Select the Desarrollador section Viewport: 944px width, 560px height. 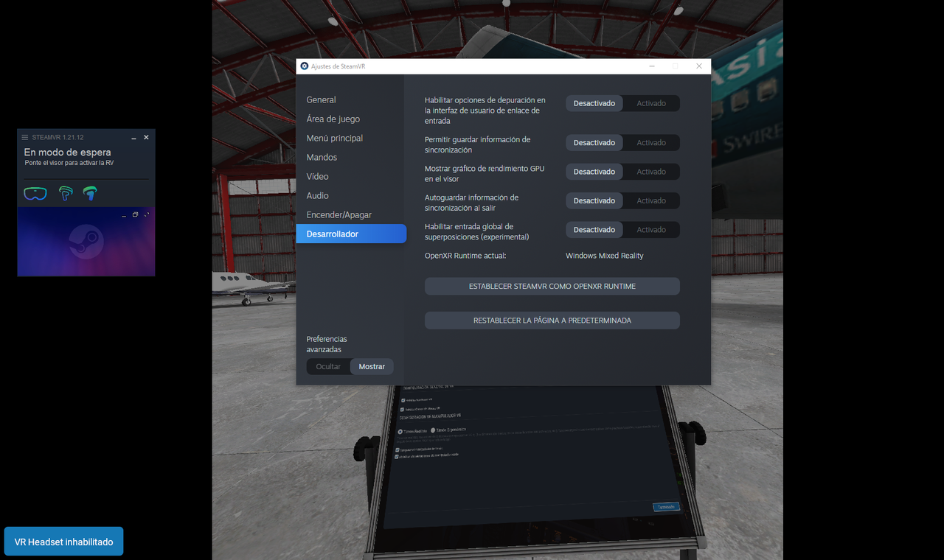(351, 234)
